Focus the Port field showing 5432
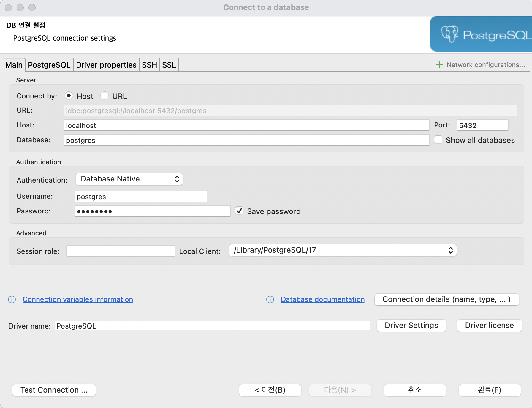Viewport: 532px width, 408px height. point(483,125)
